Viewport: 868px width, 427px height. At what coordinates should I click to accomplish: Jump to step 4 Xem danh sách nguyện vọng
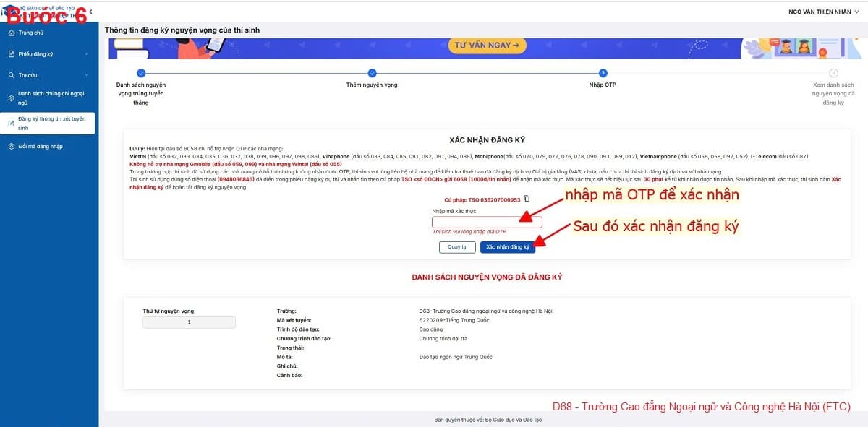(833, 73)
